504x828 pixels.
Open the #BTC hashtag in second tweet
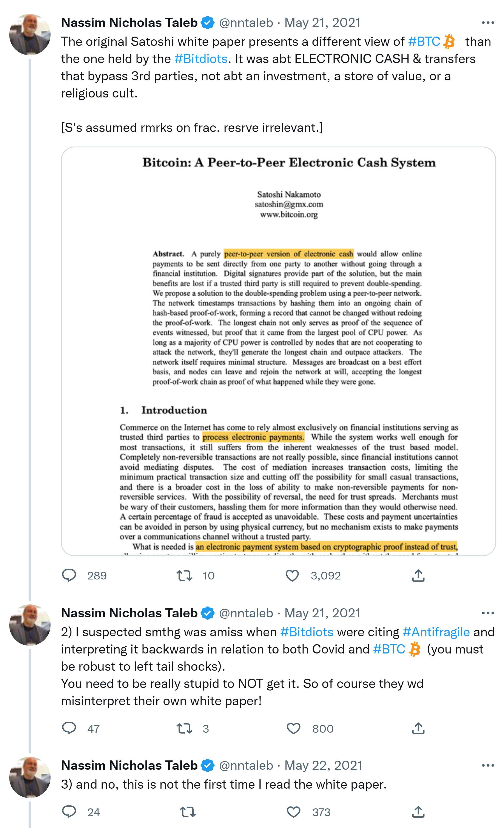click(389, 649)
